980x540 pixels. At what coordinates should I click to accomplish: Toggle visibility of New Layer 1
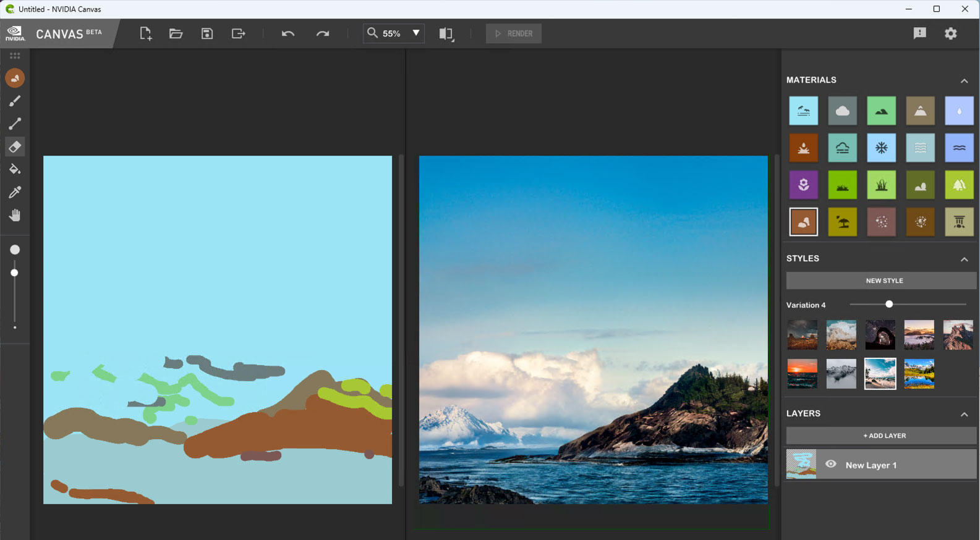pyautogui.click(x=831, y=464)
